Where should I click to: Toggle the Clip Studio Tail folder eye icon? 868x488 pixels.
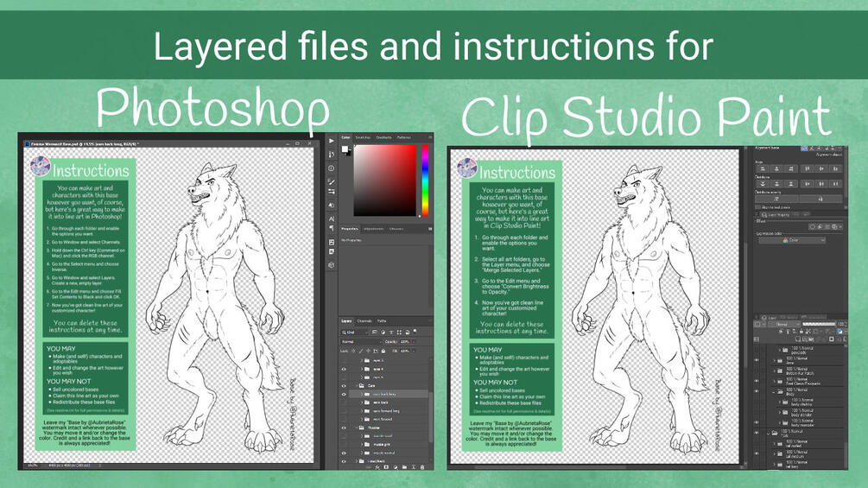tap(757, 433)
